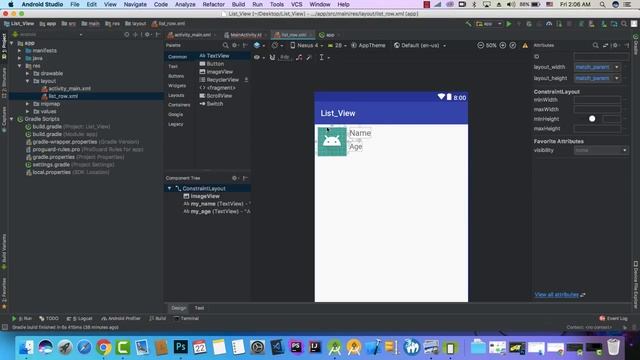Click the Make Project hammer icon
The width and height of the screenshot is (640, 360).
pos(468,24)
